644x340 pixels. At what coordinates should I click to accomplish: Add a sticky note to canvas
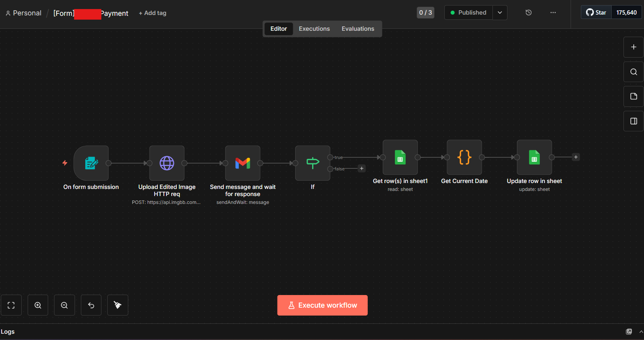coord(634,96)
